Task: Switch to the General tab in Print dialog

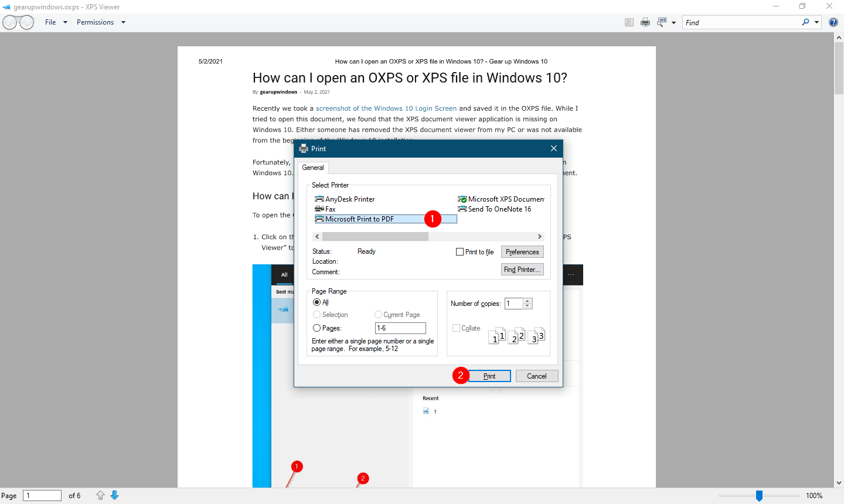Action: [313, 168]
